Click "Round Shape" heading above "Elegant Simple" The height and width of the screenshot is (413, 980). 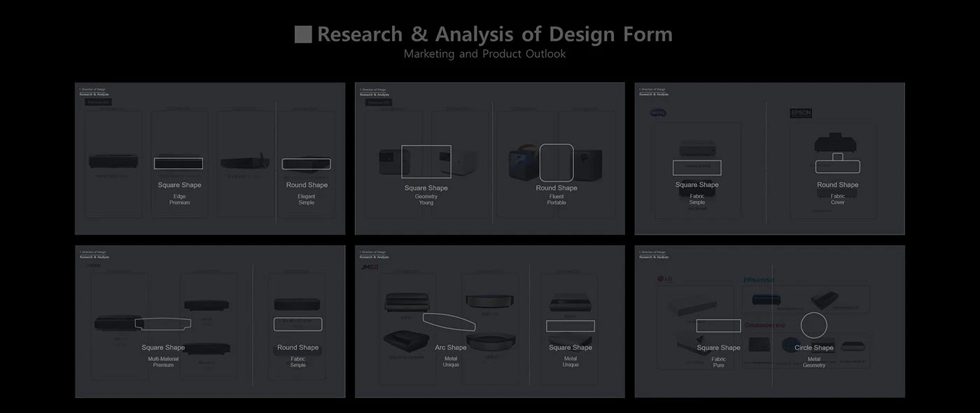point(307,185)
